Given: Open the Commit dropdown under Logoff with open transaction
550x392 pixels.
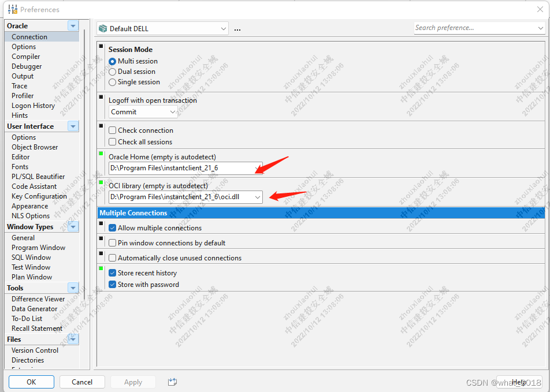Looking at the screenshot, I should (x=172, y=112).
